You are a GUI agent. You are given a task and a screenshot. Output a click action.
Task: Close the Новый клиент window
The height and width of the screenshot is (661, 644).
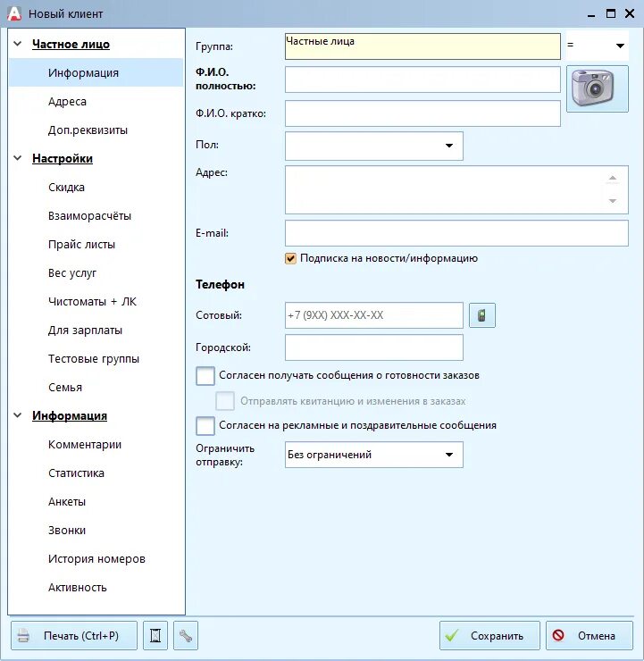(x=630, y=13)
